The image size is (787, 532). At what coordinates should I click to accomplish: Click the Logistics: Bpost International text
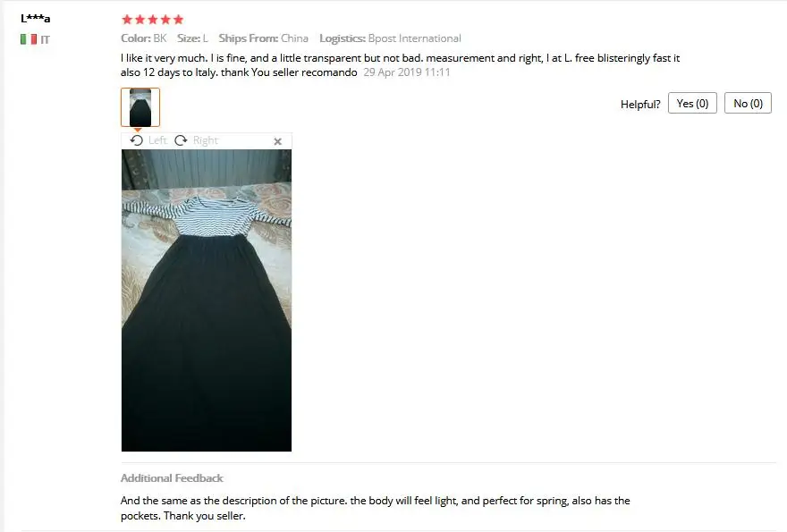click(x=390, y=38)
